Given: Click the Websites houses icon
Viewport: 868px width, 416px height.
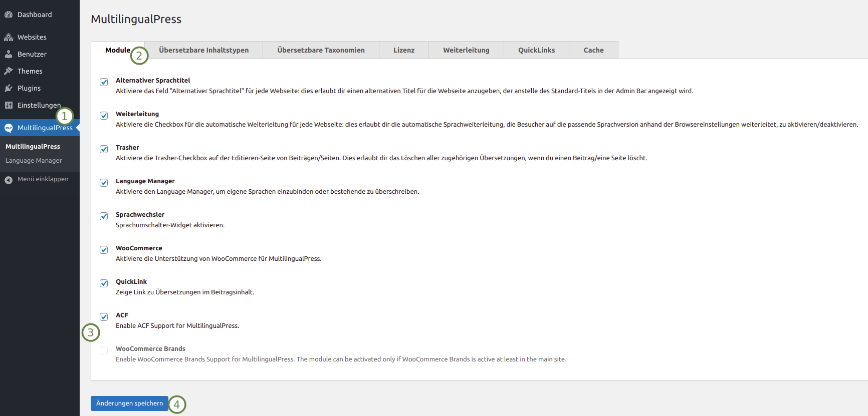Looking at the screenshot, I should [x=9, y=37].
